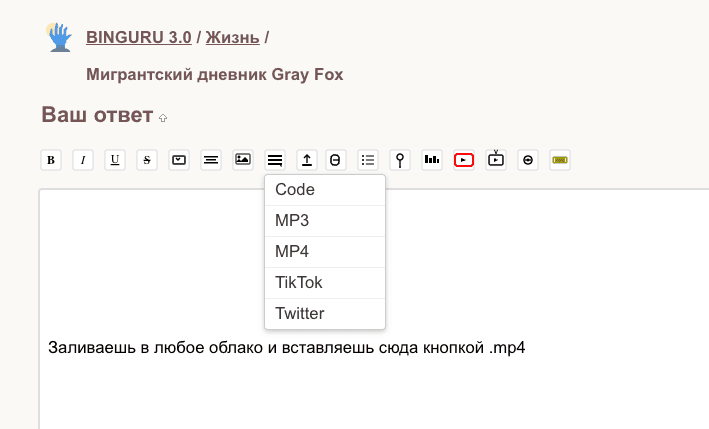709x429 pixels.
Task: Click the insert image icon
Action: pos(243,159)
